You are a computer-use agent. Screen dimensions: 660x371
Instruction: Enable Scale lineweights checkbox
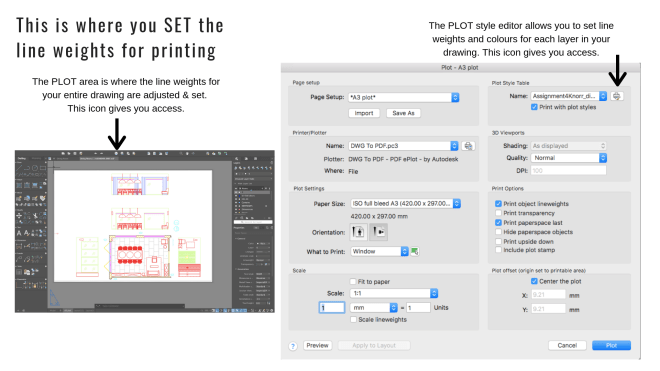(353, 320)
